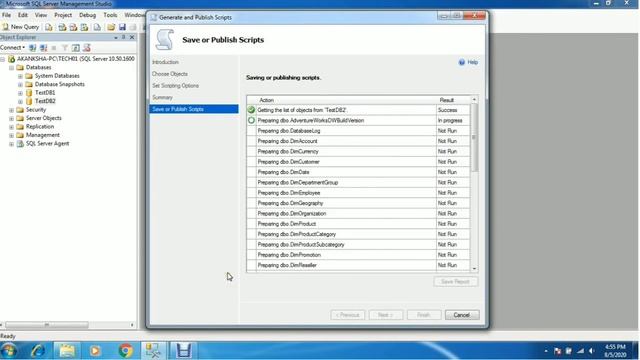
Task: Click the Action column header
Action: (346, 100)
